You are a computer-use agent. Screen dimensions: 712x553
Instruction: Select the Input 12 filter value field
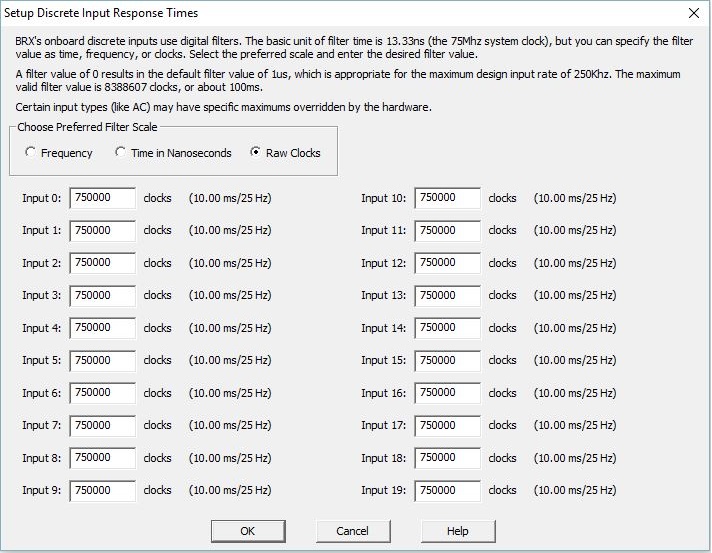pyautogui.click(x=447, y=263)
